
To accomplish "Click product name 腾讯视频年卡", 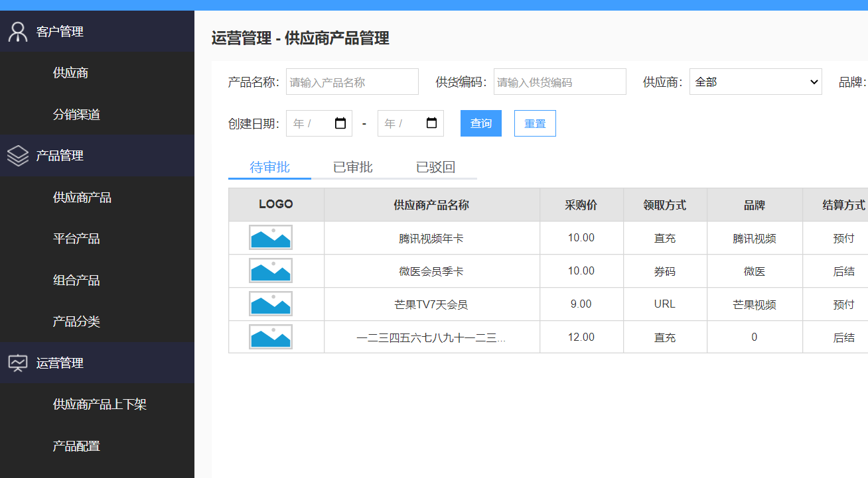I will point(431,238).
